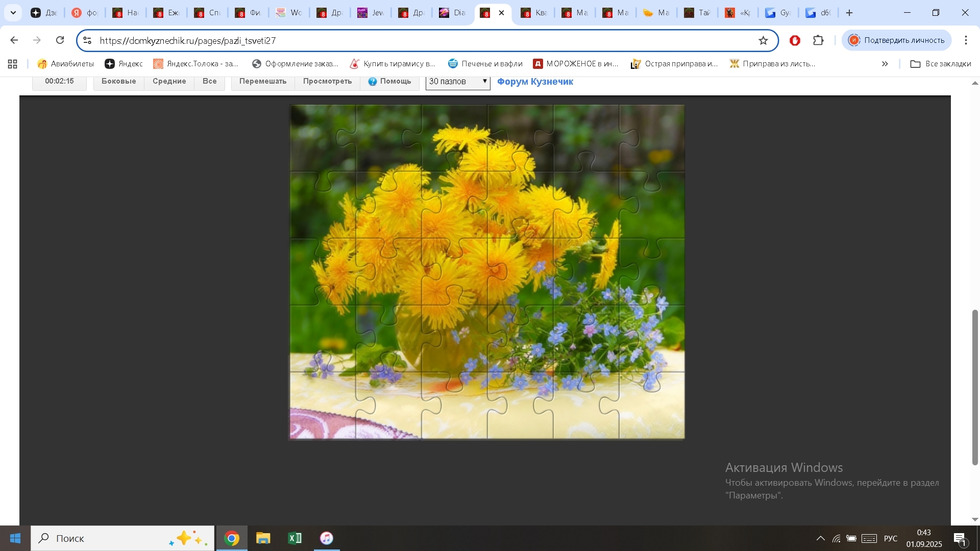View site information icon in address bar
Screen dimensions: 980x551
(87, 40)
